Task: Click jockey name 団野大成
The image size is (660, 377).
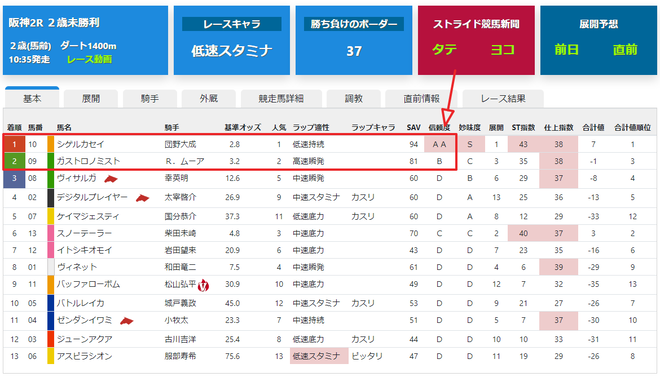Action: [180, 144]
